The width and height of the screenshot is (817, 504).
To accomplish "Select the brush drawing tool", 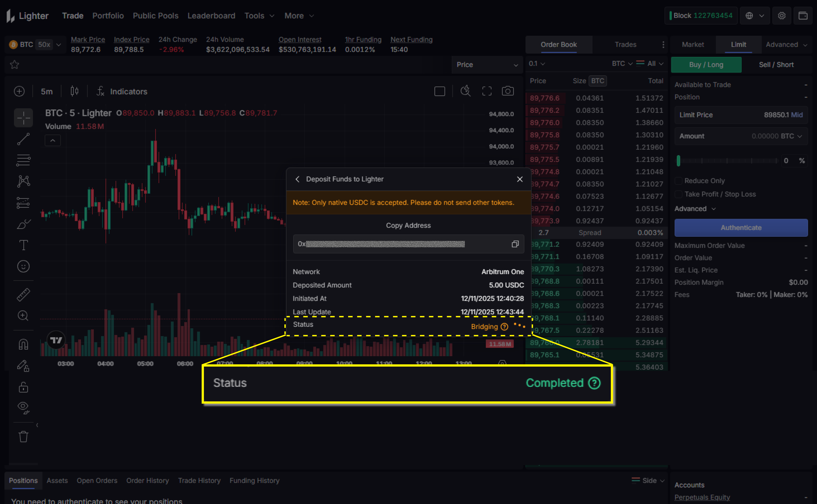I will [x=23, y=224].
